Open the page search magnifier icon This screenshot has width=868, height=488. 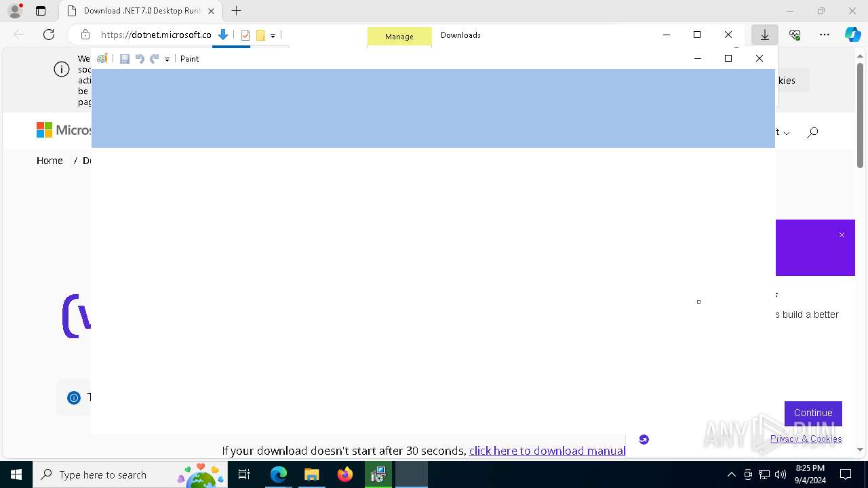(812, 132)
